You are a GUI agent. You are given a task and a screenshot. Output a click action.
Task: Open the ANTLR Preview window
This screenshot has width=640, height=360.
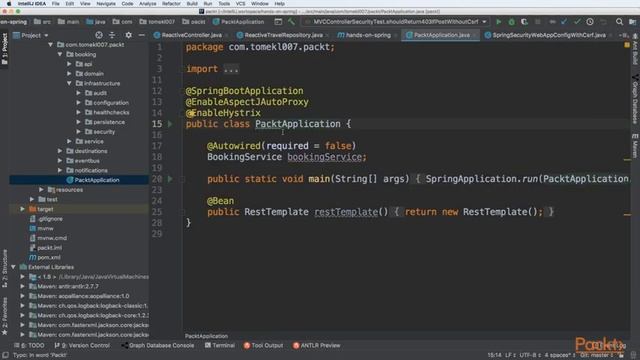coord(316,345)
